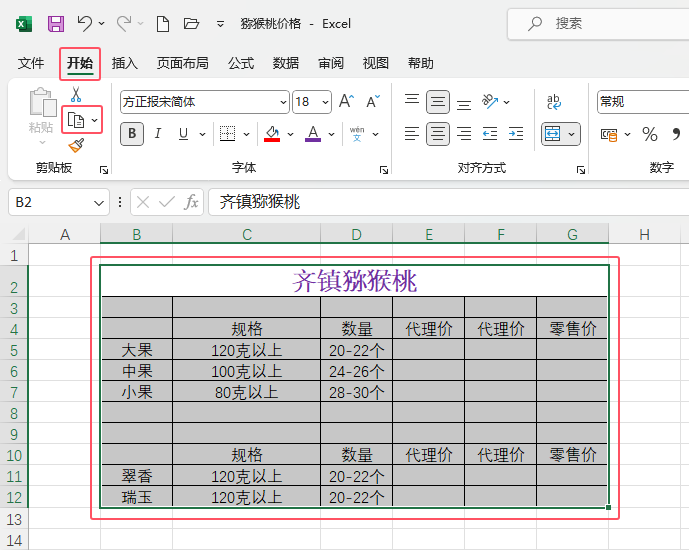Align text left
Viewport: 689px width, 550px height.
(412, 134)
